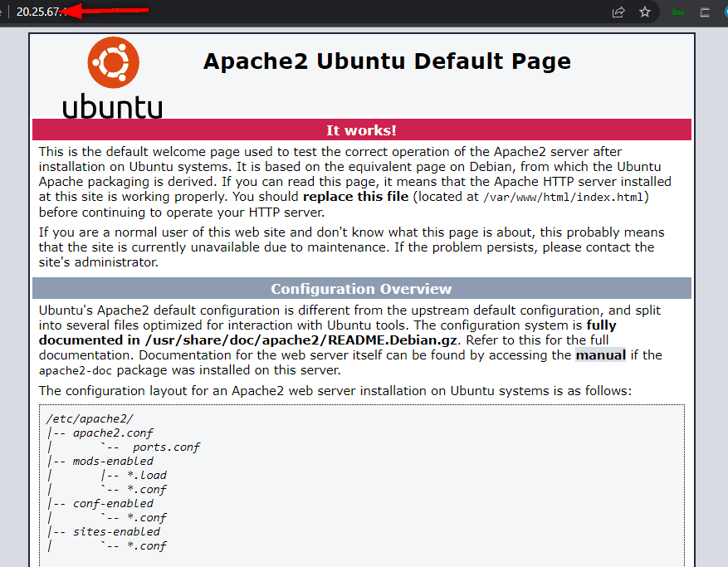Click the words site's administrator

tap(99, 262)
